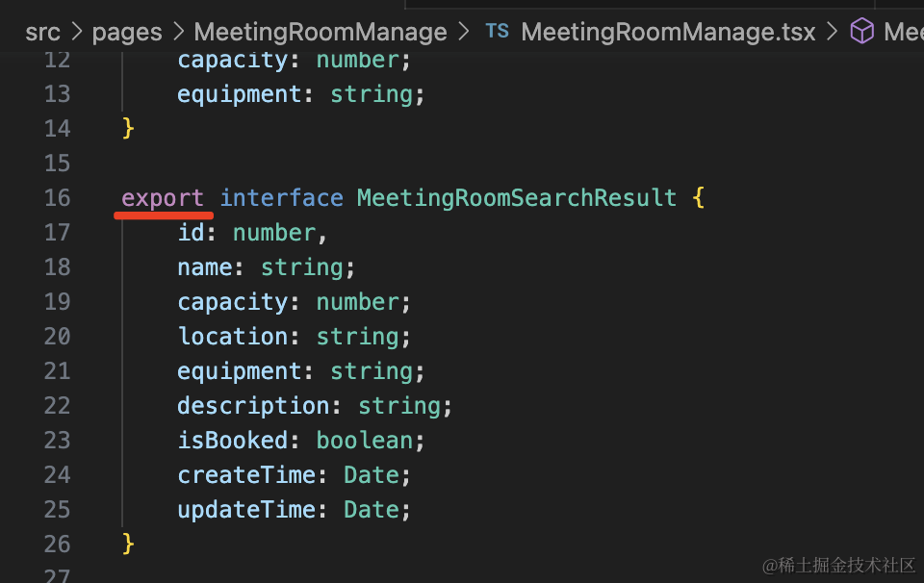Open the src breadcrumb folder

tap(42, 32)
